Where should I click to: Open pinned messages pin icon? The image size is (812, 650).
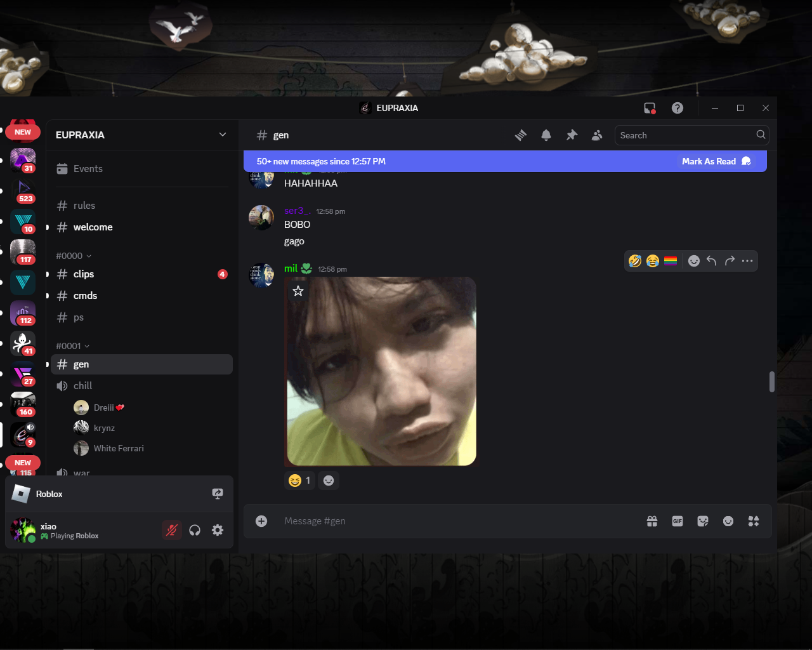pyautogui.click(x=572, y=135)
